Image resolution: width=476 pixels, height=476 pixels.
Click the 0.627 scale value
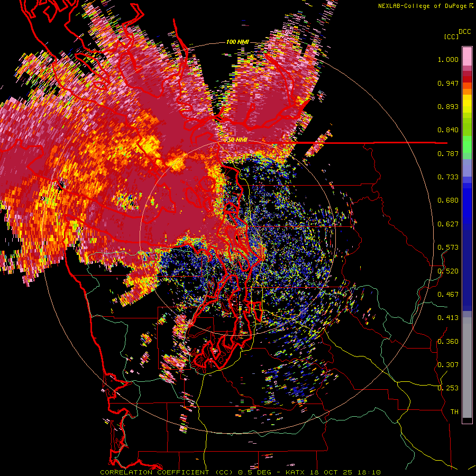point(448,224)
